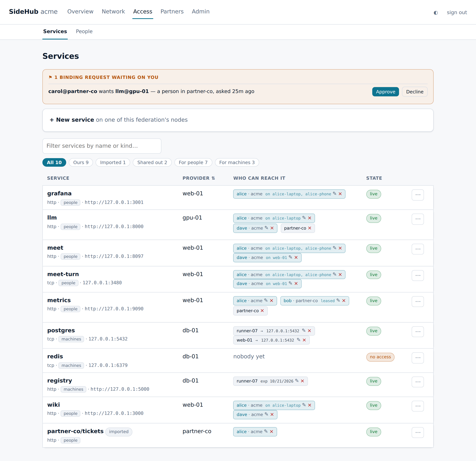Open the more menu for partner-co/tickets

[418, 433]
